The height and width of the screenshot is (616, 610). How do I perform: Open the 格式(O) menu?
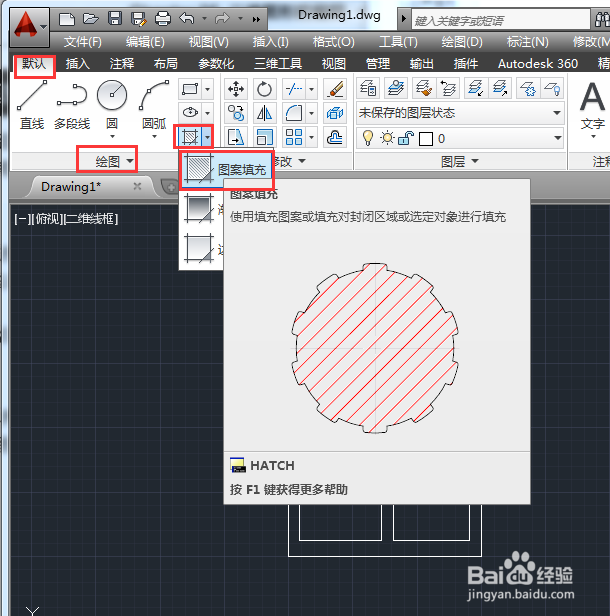tap(333, 42)
